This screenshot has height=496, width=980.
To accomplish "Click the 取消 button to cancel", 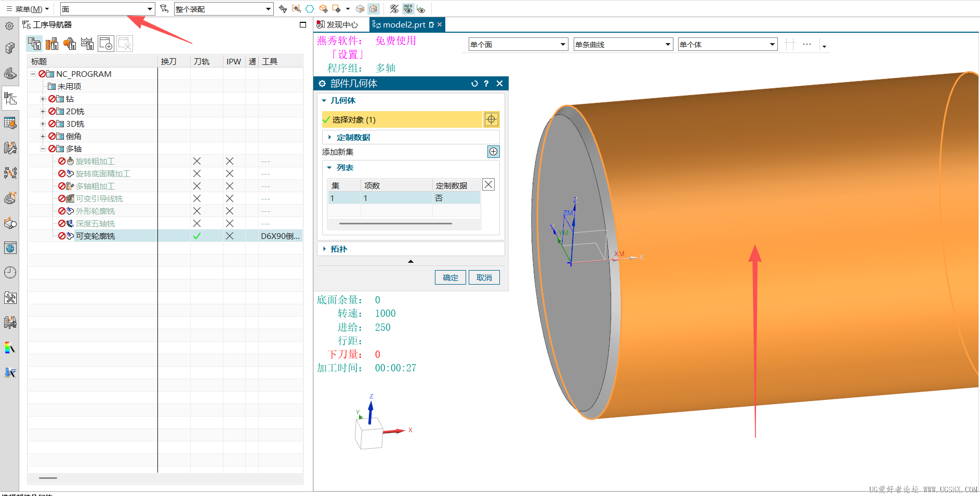I will 484,277.
